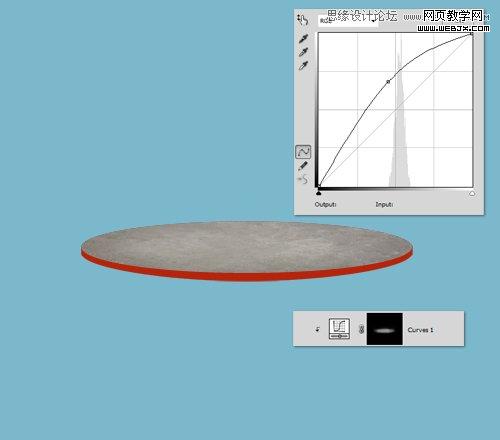Click the clipping arrow on Curves layer
500x440 pixels.
pyautogui.click(x=317, y=329)
